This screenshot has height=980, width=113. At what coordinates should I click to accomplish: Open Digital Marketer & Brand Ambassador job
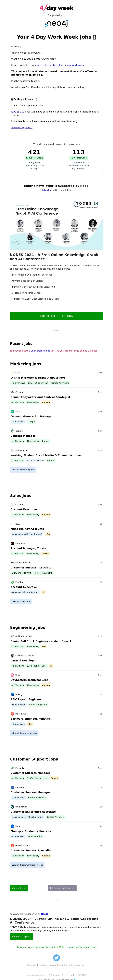pos(38,378)
